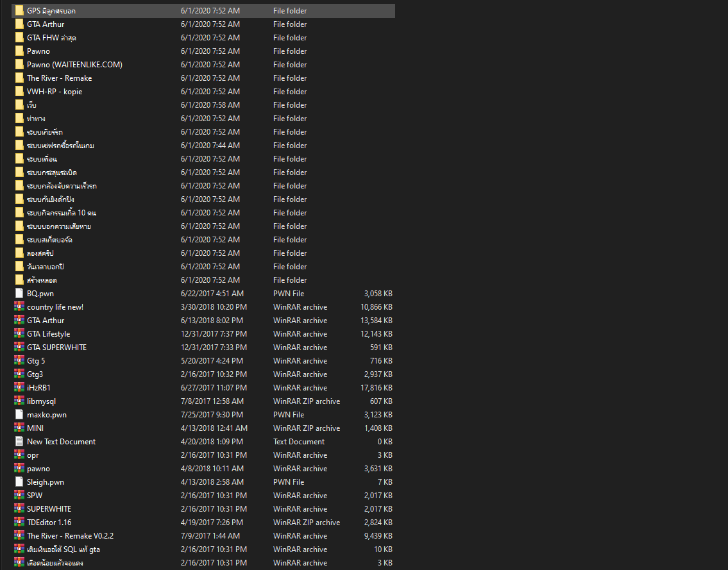Click the opr archive icon
Viewport: 728px width, 570px height.
point(19,455)
